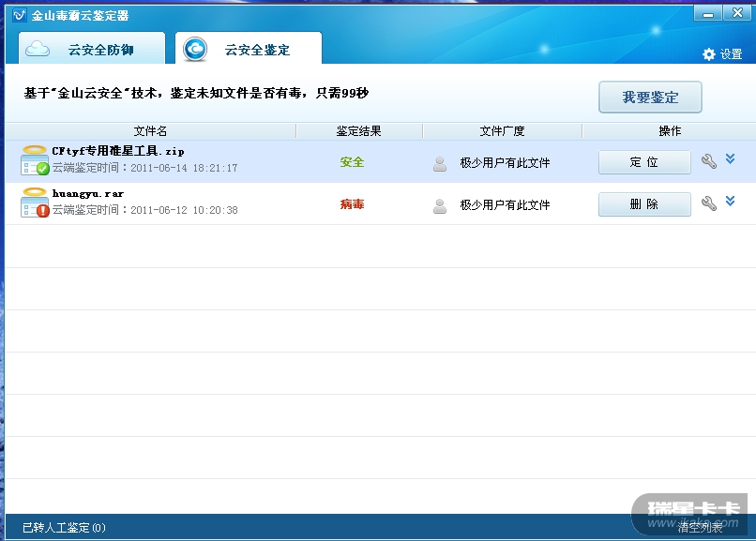Select file name huangyu.rar
This screenshot has width=756, height=541.
click(x=88, y=194)
